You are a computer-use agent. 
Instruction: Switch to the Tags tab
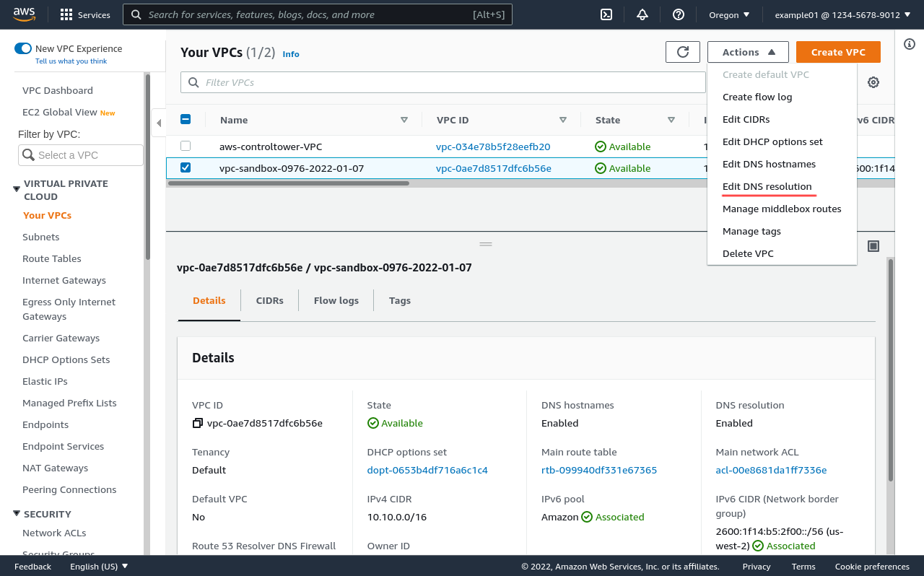pyautogui.click(x=400, y=300)
